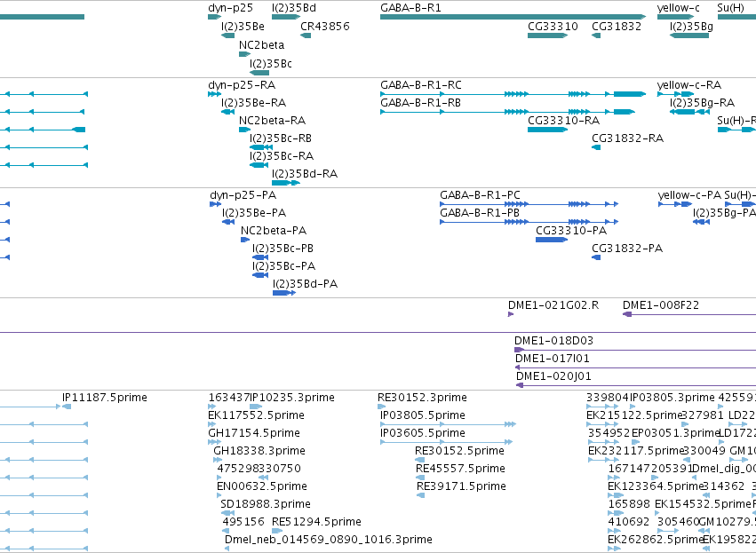
Task: Select the EK117552.5prime EST label
Action: pos(256,416)
